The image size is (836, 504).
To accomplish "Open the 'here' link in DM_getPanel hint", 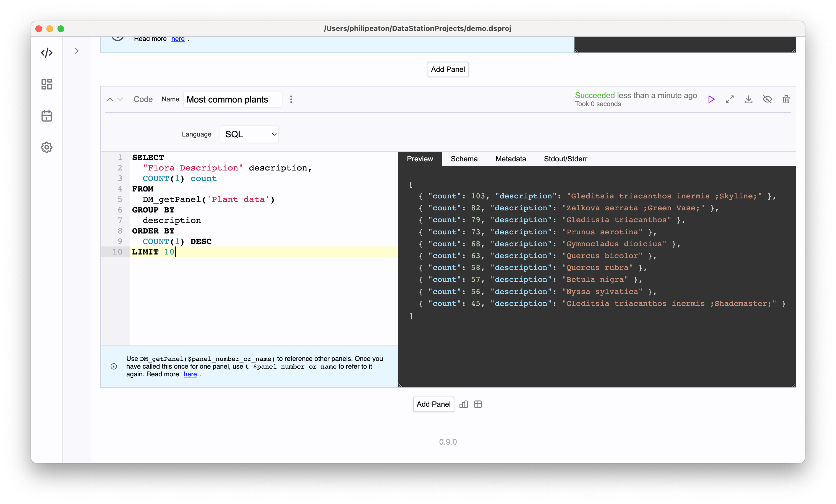I will pos(190,374).
